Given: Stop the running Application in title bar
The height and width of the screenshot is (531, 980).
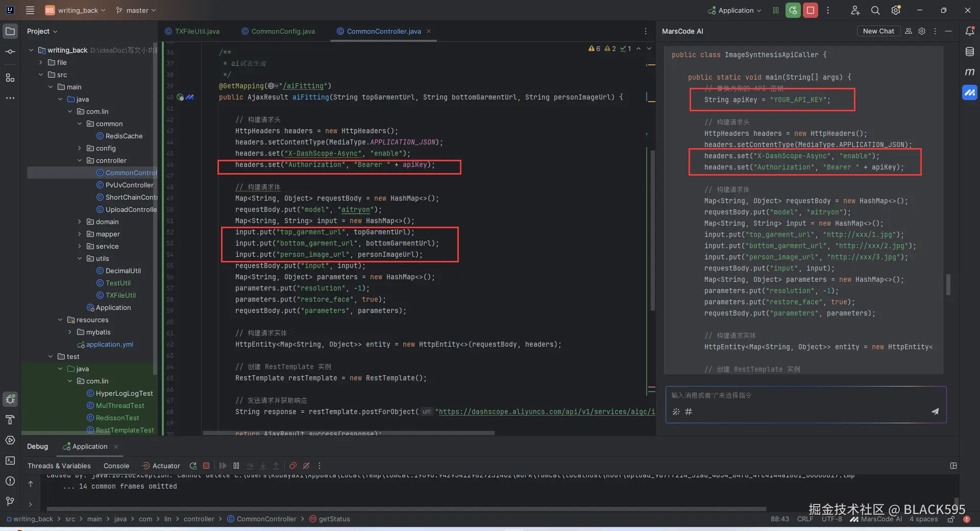Looking at the screenshot, I should point(811,10).
